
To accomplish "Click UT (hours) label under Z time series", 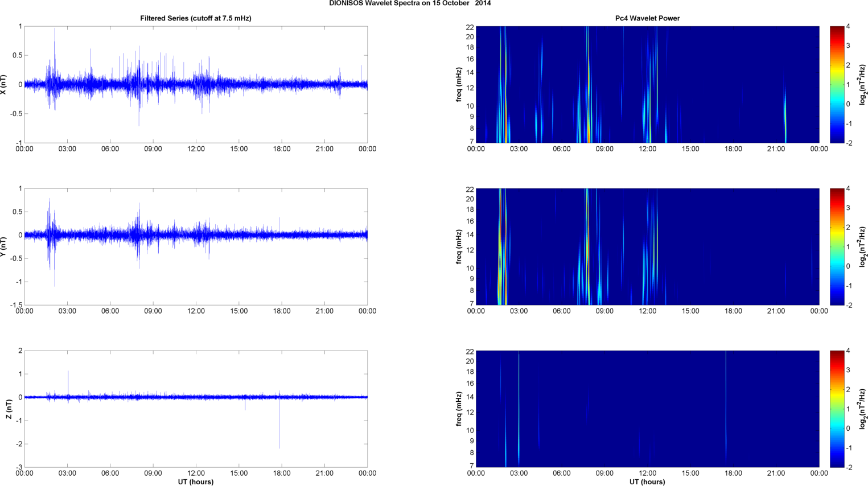I will click(196, 481).
